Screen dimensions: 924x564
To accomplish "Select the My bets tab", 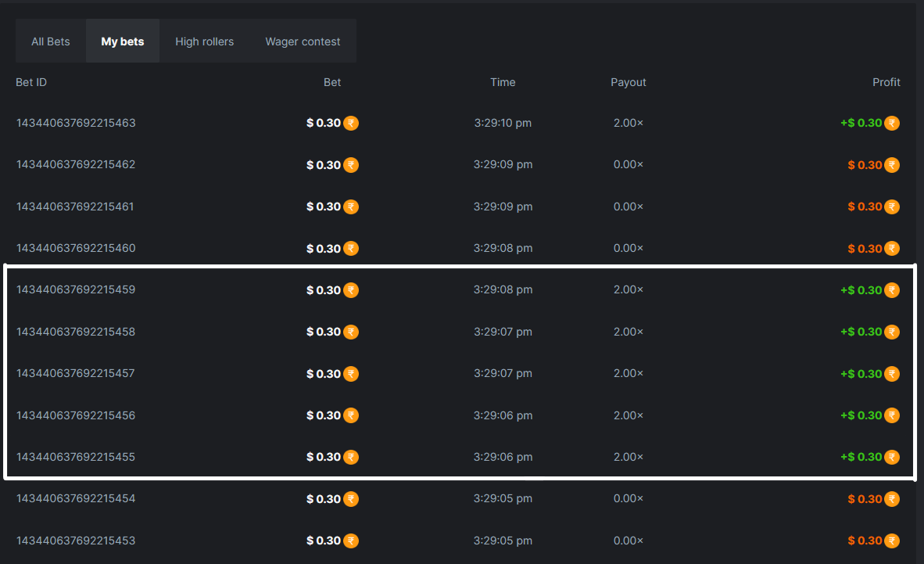I will point(123,41).
